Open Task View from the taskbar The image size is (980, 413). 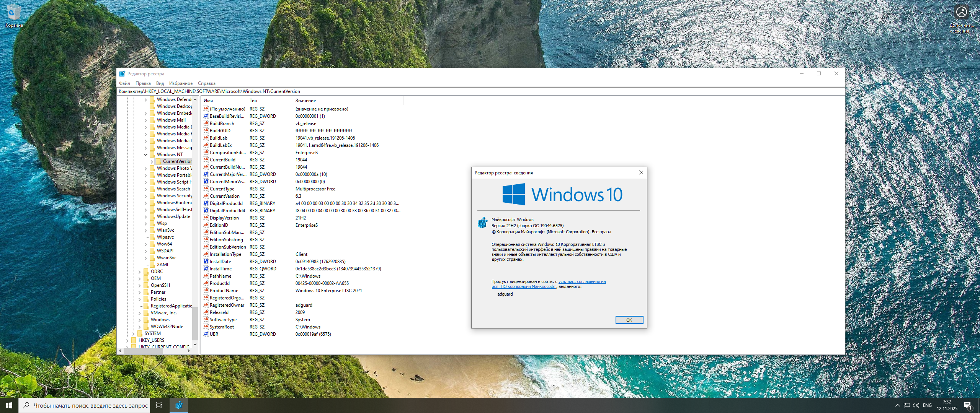[x=159, y=405]
